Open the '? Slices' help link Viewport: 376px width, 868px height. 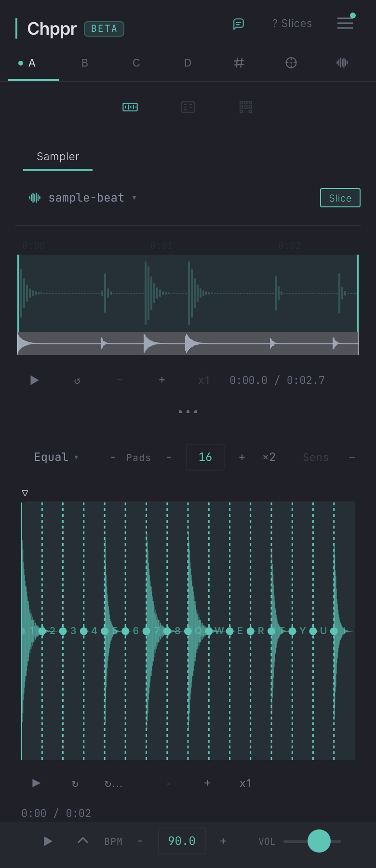[x=292, y=24]
